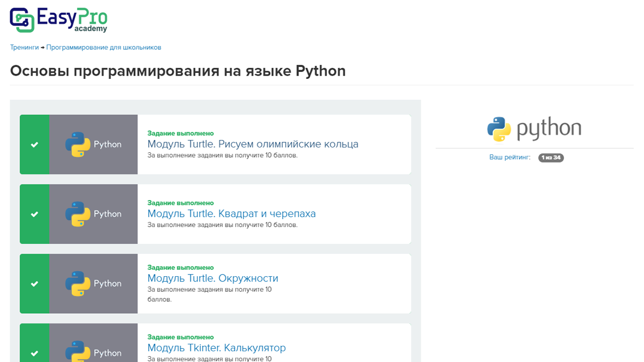Click green checkmark of Квадрат и черепаха task

pos(34,214)
